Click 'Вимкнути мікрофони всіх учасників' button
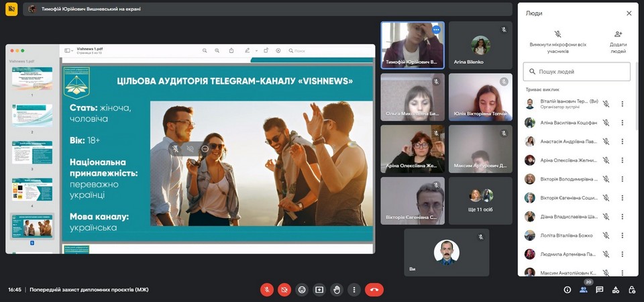The image size is (644, 302). (x=557, y=42)
